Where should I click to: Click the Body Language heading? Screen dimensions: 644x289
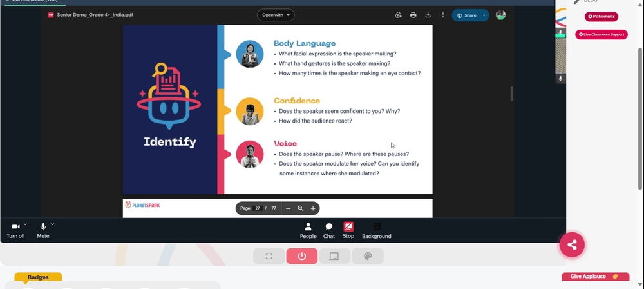point(305,43)
